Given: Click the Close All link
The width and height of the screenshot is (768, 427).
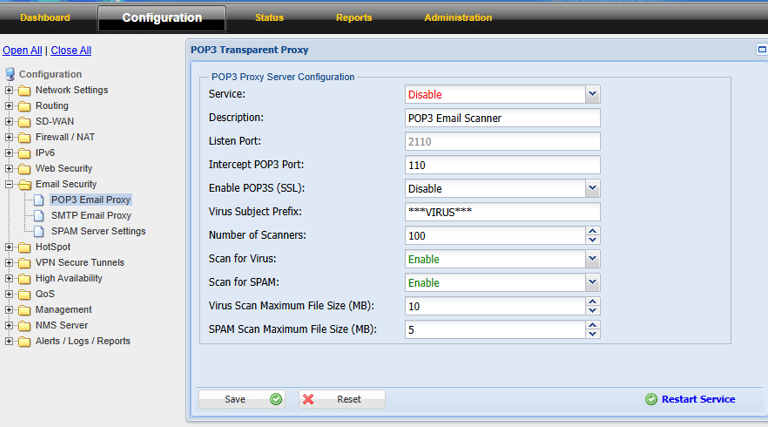Looking at the screenshot, I should point(71,50).
